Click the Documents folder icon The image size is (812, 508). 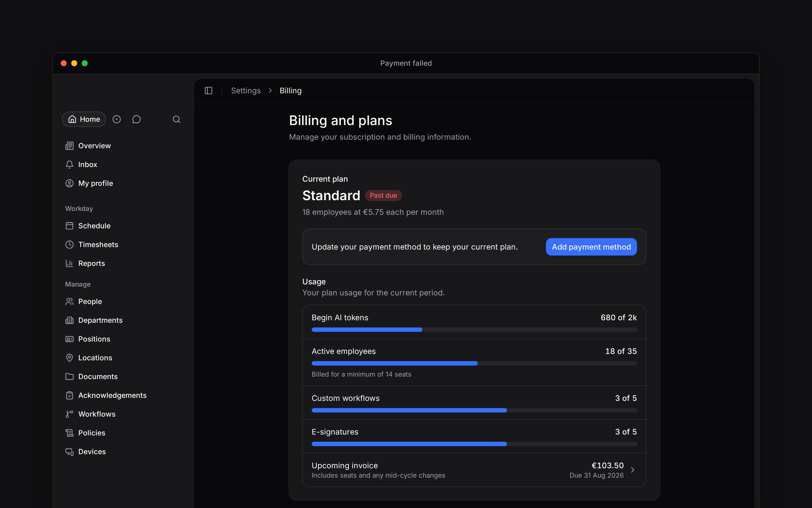pos(70,377)
